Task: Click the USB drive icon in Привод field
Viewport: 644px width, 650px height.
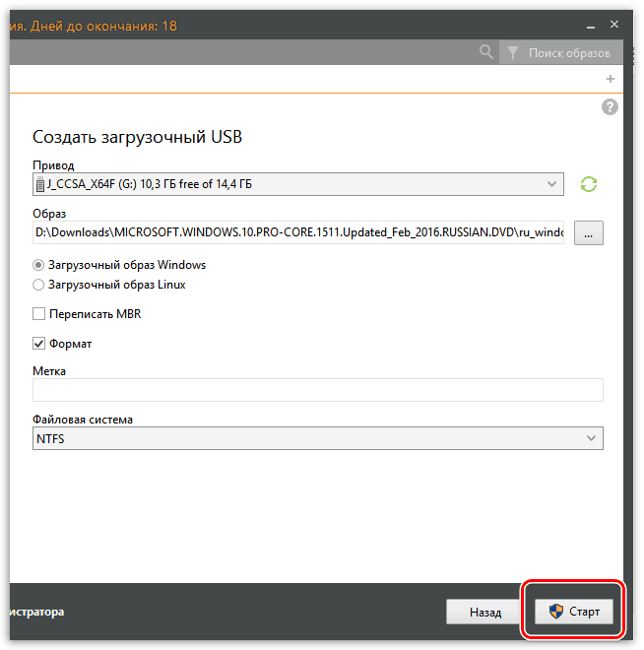Action: point(39,184)
